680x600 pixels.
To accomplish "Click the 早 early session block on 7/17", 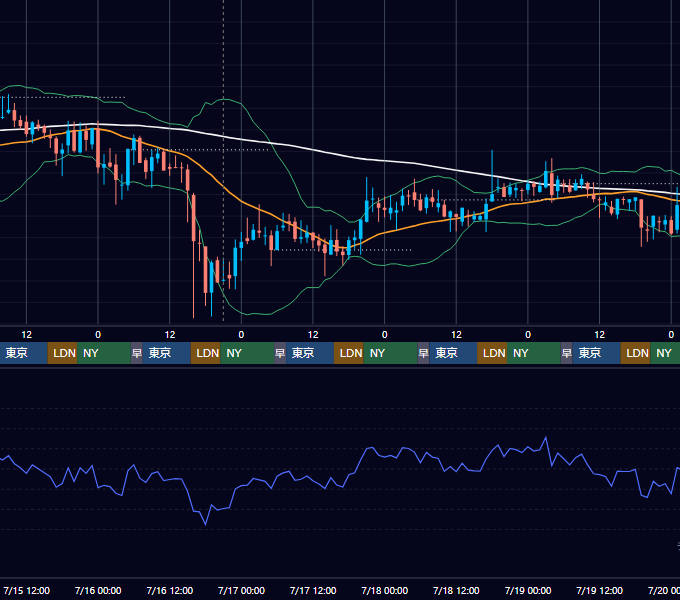I will point(280,353).
